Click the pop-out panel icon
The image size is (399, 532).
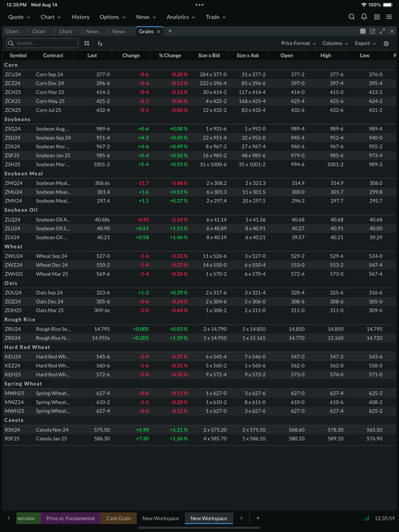pyautogui.click(x=372, y=32)
